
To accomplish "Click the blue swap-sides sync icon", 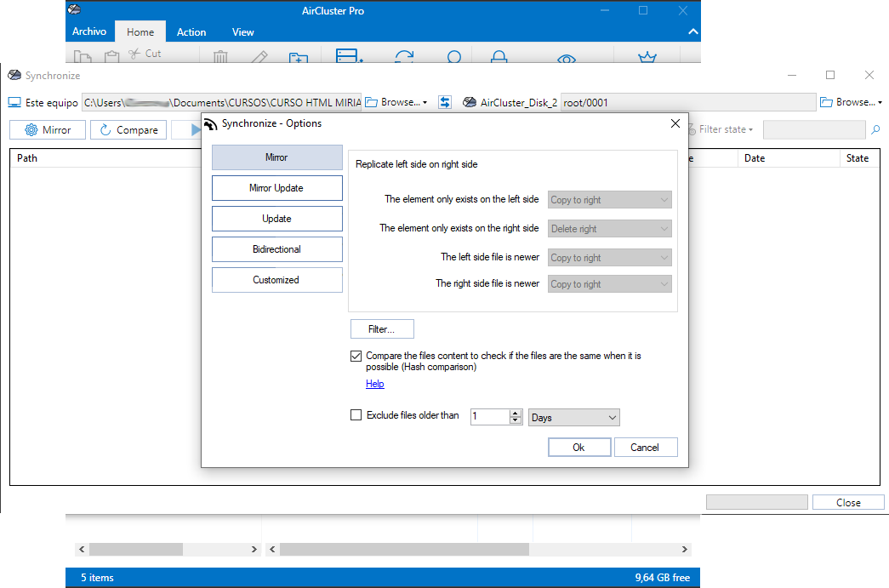I will pos(444,101).
